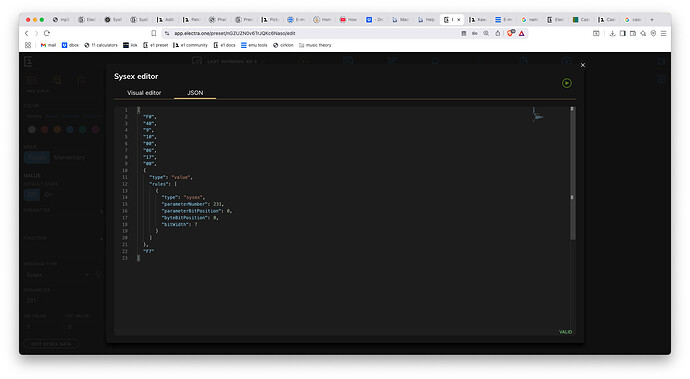The width and height of the screenshot is (690, 379).
Task: Set default state to Off
Action: (32, 194)
